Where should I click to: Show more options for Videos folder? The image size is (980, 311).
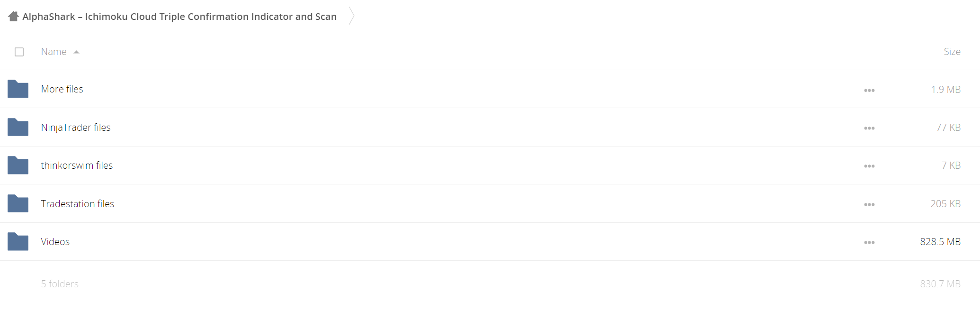pos(869,242)
